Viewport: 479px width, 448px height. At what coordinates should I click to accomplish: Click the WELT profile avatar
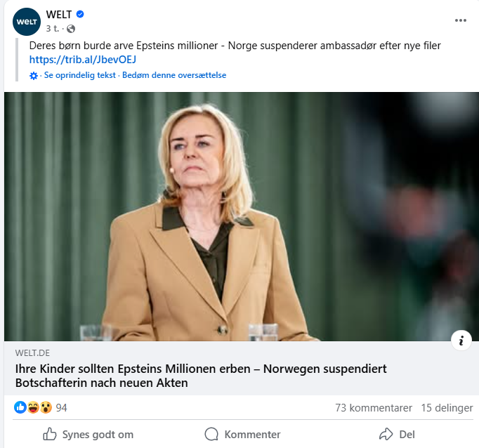point(27,21)
